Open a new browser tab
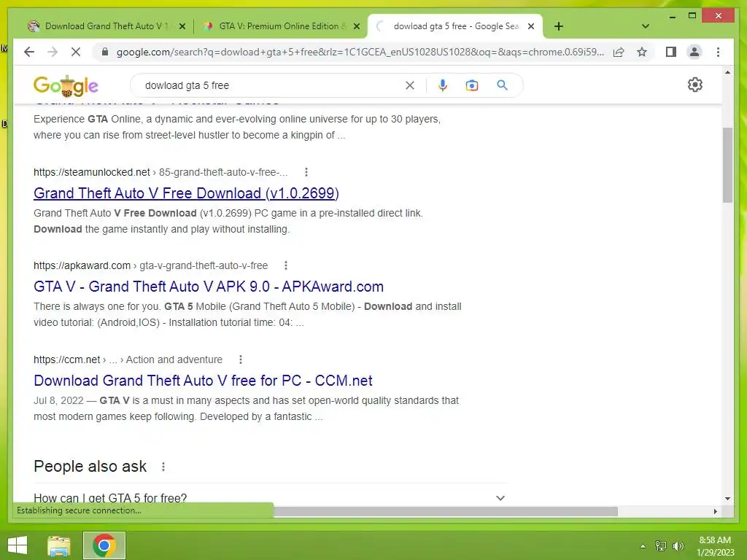Image resolution: width=747 pixels, height=560 pixels. click(559, 26)
